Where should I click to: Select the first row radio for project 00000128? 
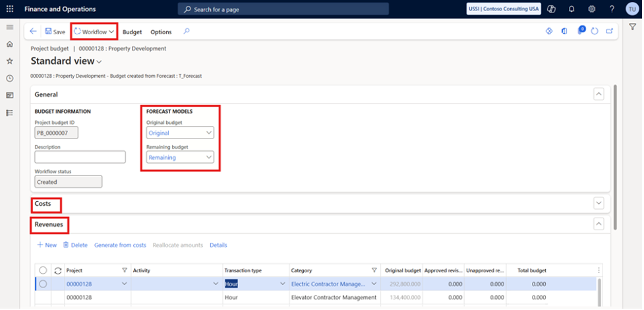point(43,284)
